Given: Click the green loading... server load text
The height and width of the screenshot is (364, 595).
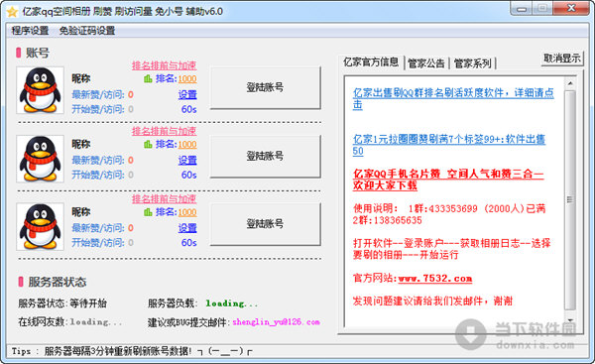Looking at the screenshot, I should click(231, 303).
